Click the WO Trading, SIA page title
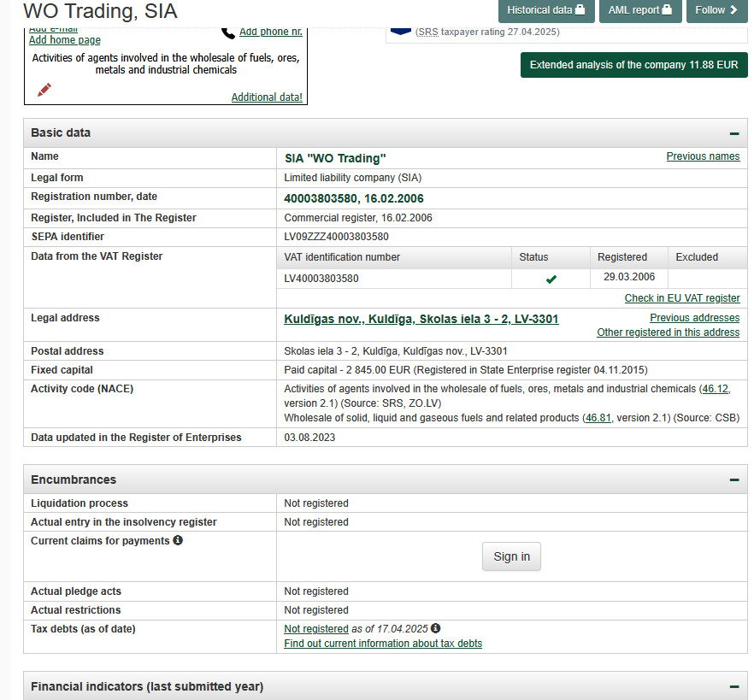Screen dimensions: 754x700 click(x=101, y=11)
